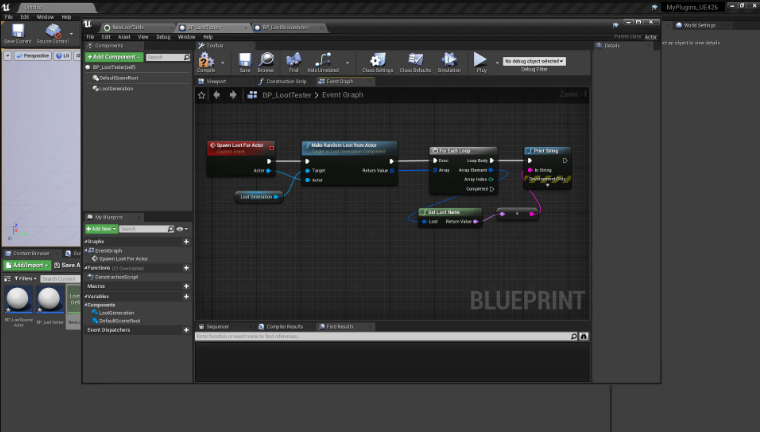760x432 pixels.
Task: Click the Play toolbar button
Action: coord(480,62)
